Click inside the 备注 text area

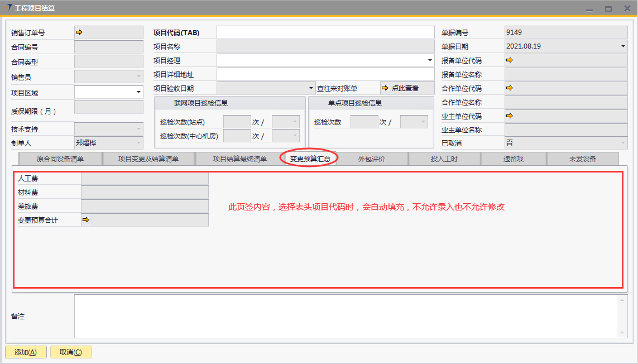[x=346, y=316]
